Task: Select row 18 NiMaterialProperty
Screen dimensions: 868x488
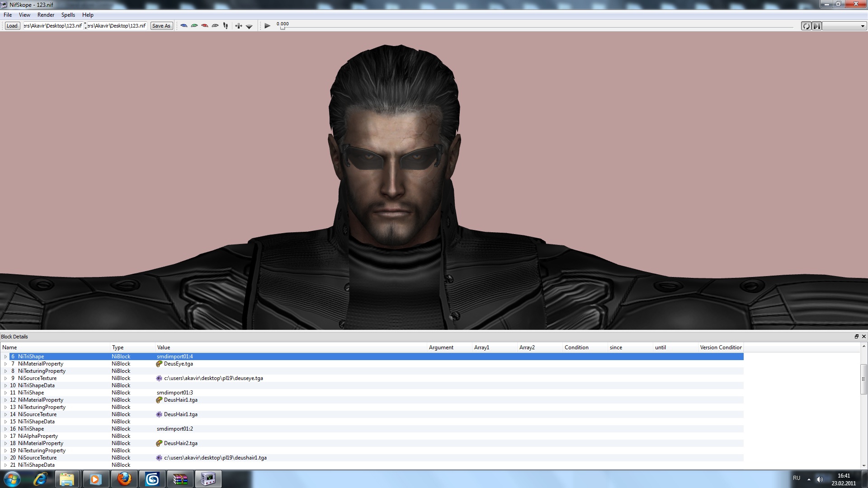Action: coord(372,443)
